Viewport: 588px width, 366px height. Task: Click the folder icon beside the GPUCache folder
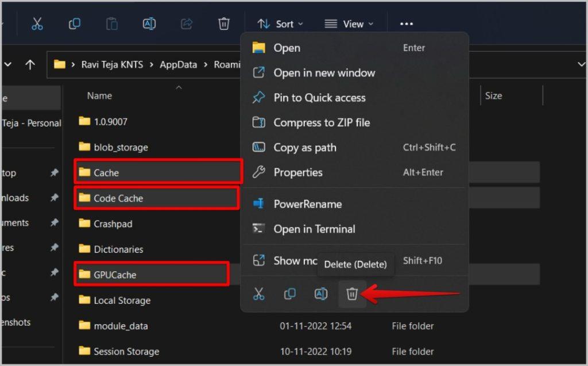(x=85, y=274)
